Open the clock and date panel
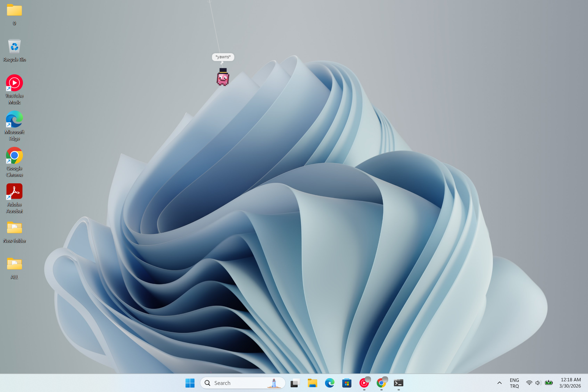 pyautogui.click(x=570, y=383)
